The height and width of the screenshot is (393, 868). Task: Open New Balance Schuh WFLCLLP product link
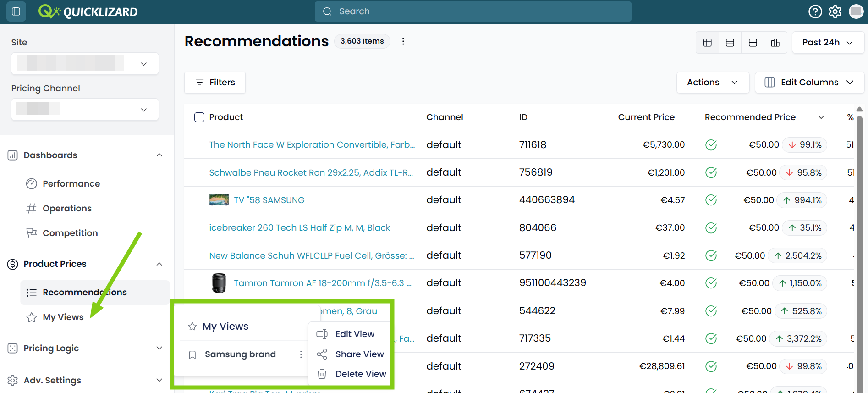(x=312, y=255)
